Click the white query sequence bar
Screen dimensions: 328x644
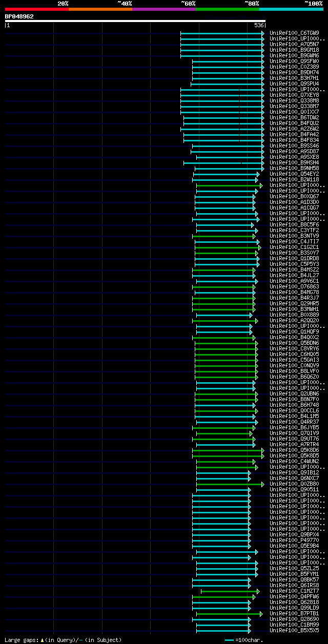coord(135,21)
